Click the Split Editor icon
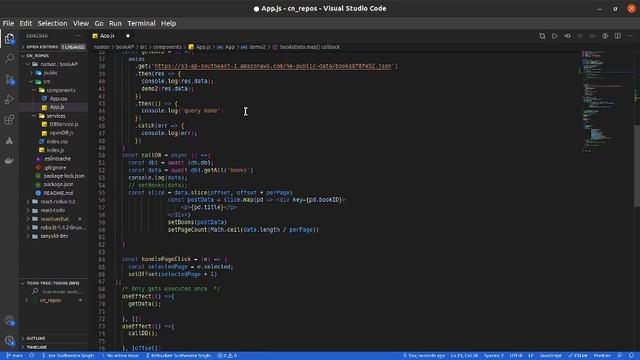Screen dimensions: 640x360 [x=618, y=36]
